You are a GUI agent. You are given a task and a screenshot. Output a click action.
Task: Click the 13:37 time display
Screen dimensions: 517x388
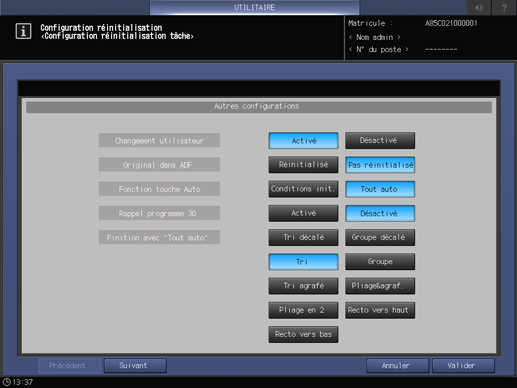(23, 382)
